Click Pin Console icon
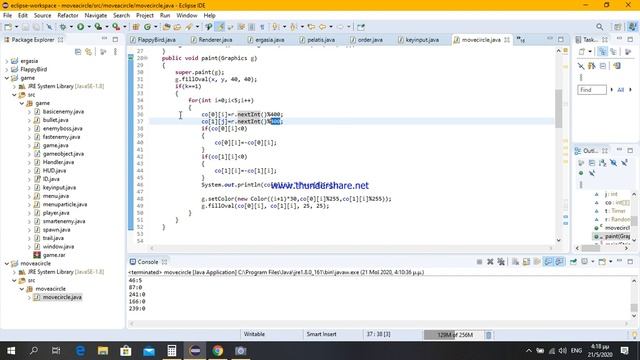 tap(573, 262)
